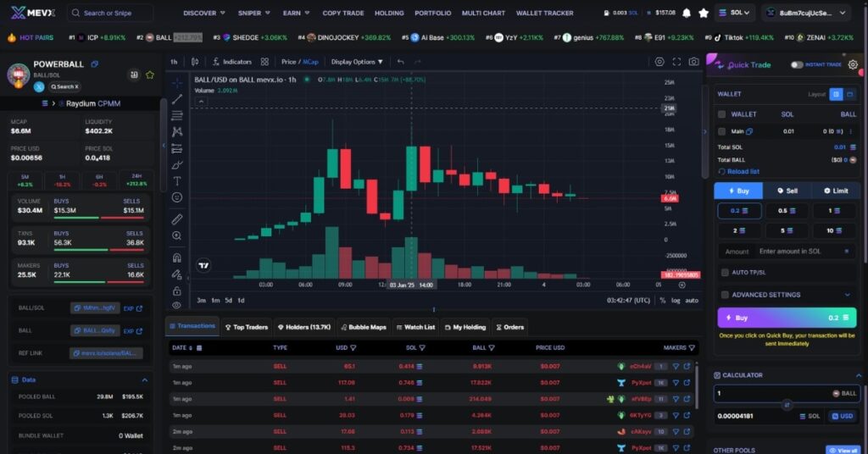The height and width of the screenshot is (454, 868).
Task: Collapse the Data section
Action: (144, 380)
